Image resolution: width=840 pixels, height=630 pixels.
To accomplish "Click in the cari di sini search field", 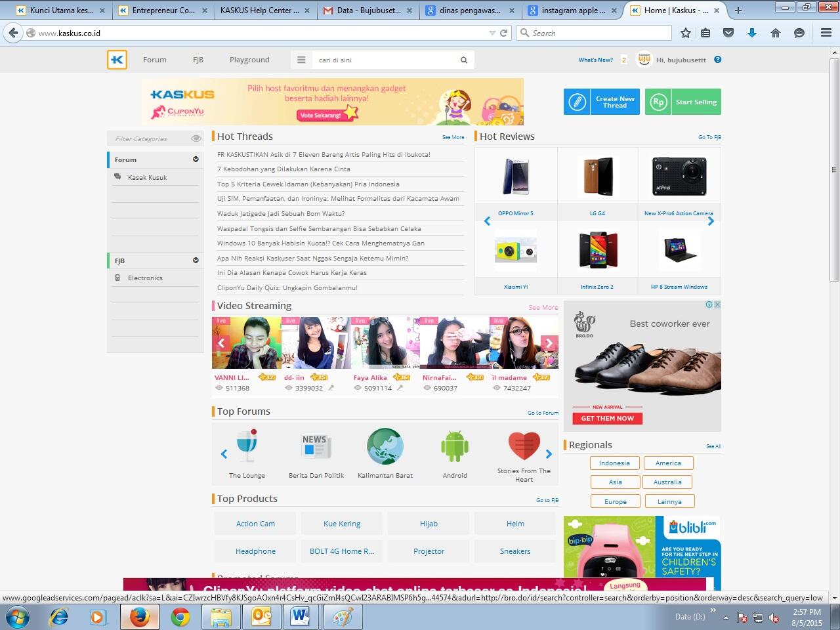I will (385, 60).
